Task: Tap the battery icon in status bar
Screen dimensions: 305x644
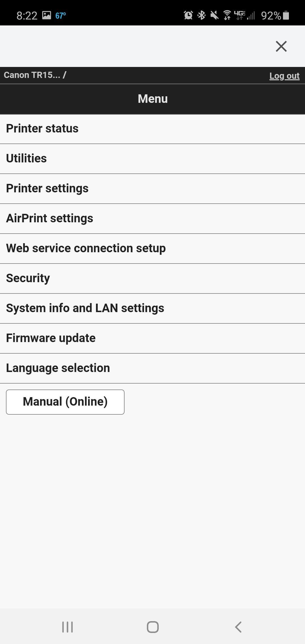Action: click(286, 15)
